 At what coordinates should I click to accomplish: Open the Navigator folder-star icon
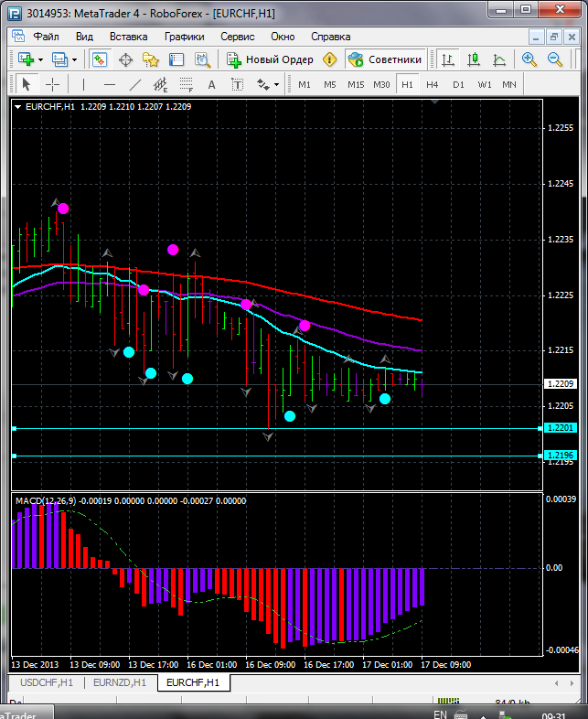tap(151, 59)
